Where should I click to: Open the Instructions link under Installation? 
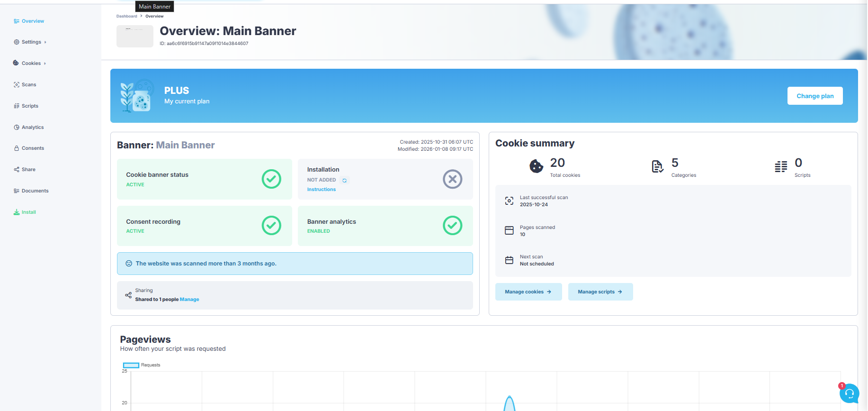(x=321, y=190)
